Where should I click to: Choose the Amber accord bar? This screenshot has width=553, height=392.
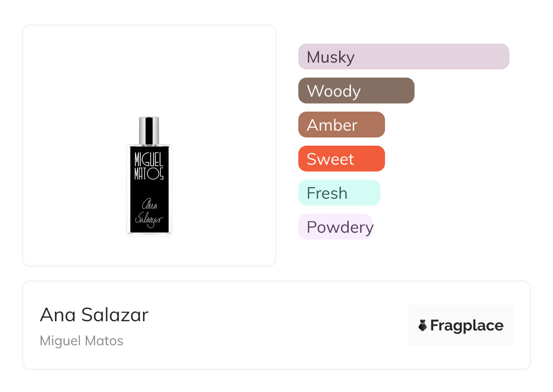coord(341,125)
